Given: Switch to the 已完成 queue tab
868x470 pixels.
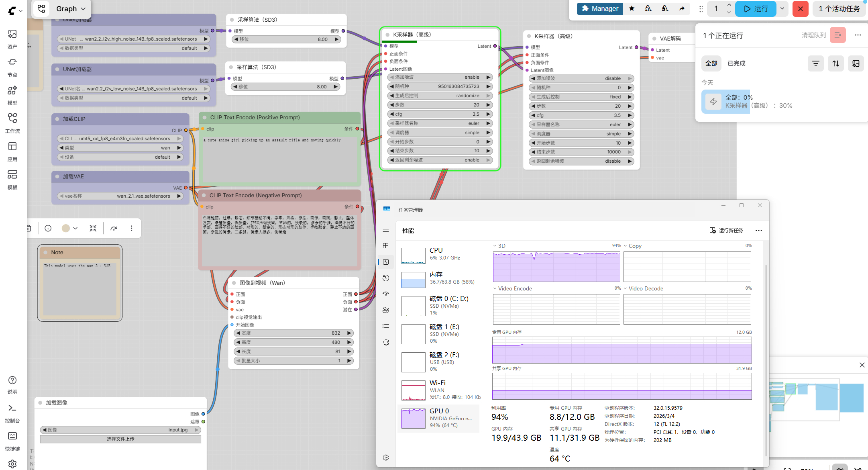Looking at the screenshot, I should point(736,63).
